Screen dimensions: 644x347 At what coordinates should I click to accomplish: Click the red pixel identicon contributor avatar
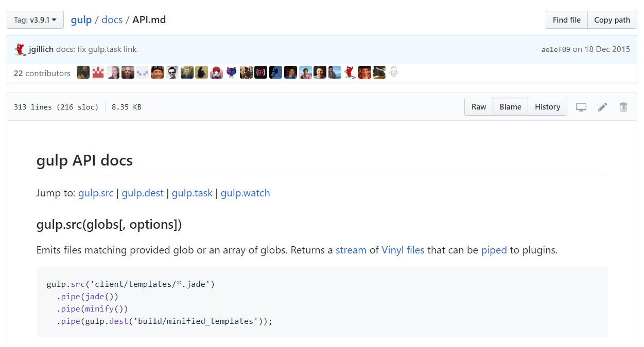98,72
